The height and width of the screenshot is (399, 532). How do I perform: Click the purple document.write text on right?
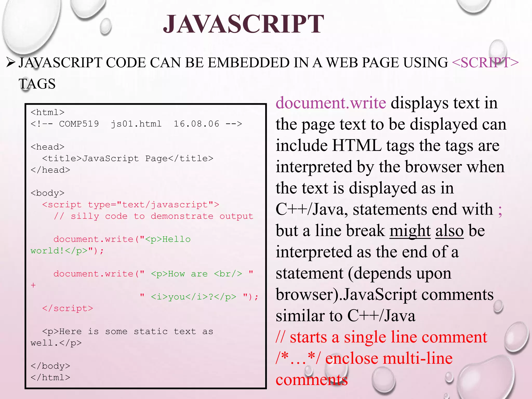(x=331, y=103)
